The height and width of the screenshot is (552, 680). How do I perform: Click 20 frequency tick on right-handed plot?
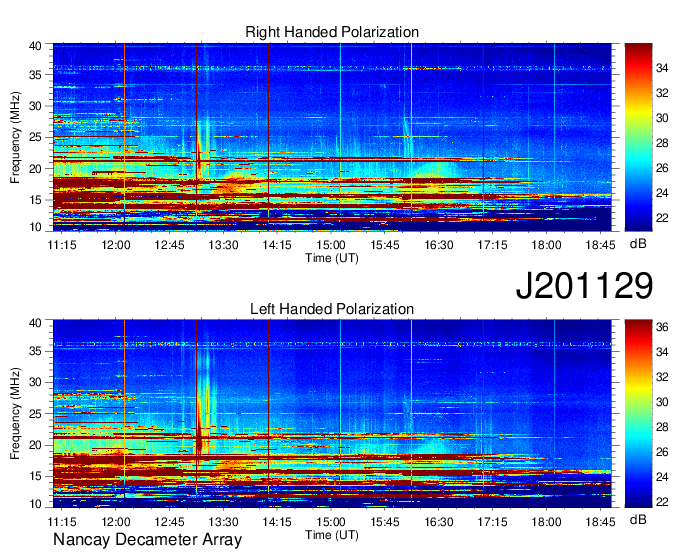pos(35,169)
